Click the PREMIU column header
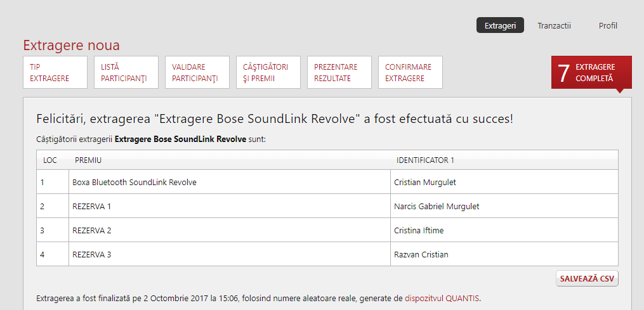The image size is (644, 310). tap(88, 160)
